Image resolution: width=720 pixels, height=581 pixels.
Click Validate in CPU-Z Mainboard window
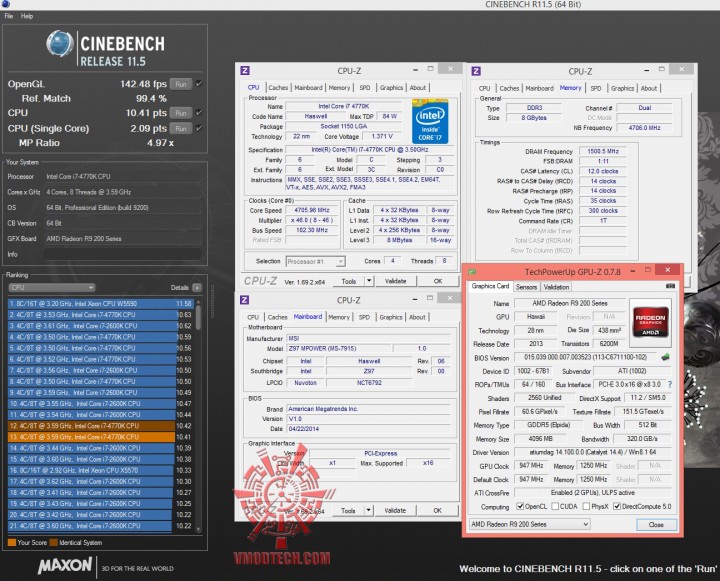(x=395, y=510)
